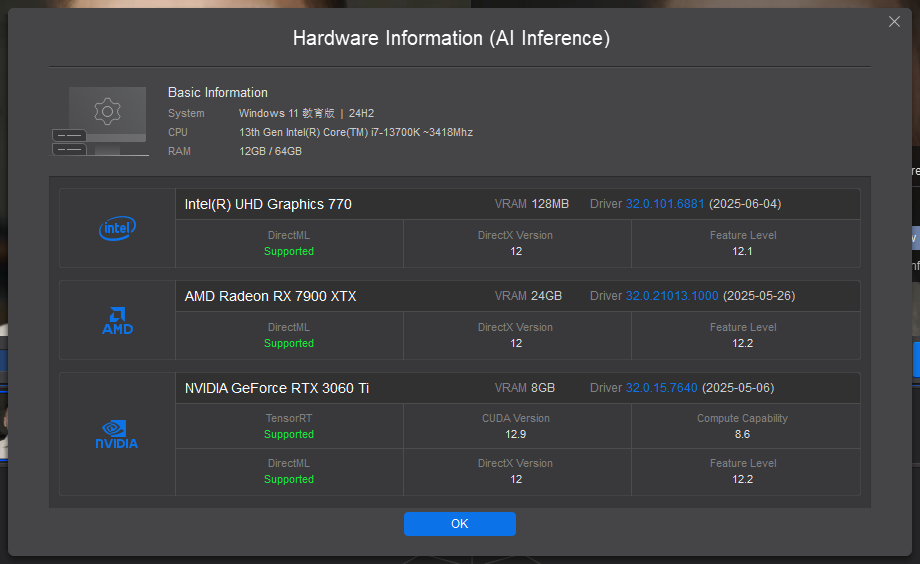Open AMD driver version 32.0.21013.1000 link

pos(671,296)
